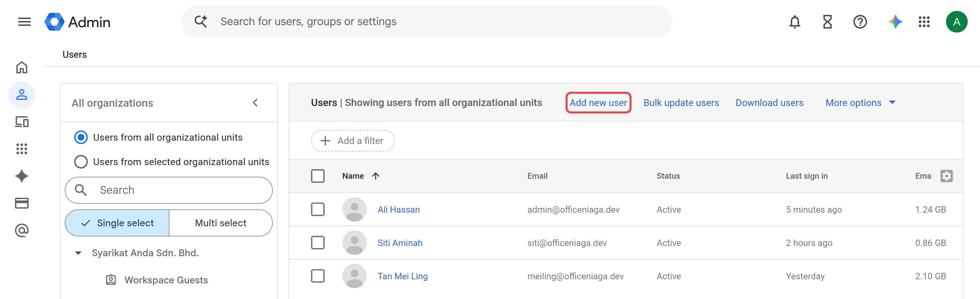Go to Home in the sidebar
This screenshot has width=980, height=299.
[x=22, y=68]
